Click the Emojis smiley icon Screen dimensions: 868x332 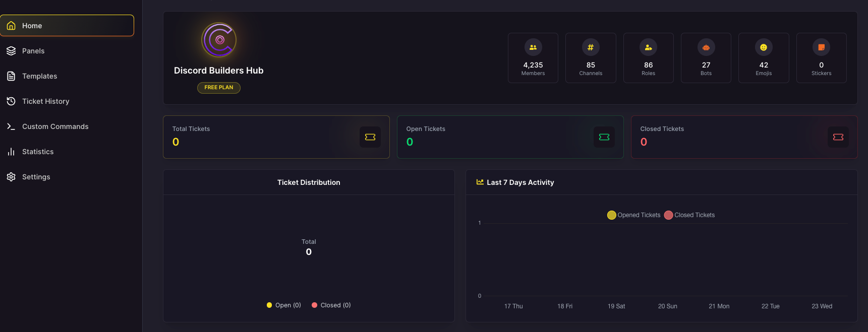coord(764,47)
